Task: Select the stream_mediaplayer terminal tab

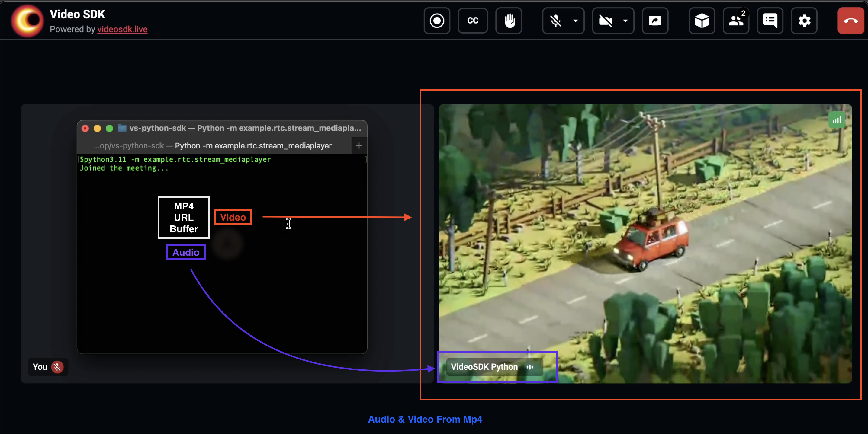Action: pyautogui.click(x=214, y=146)
